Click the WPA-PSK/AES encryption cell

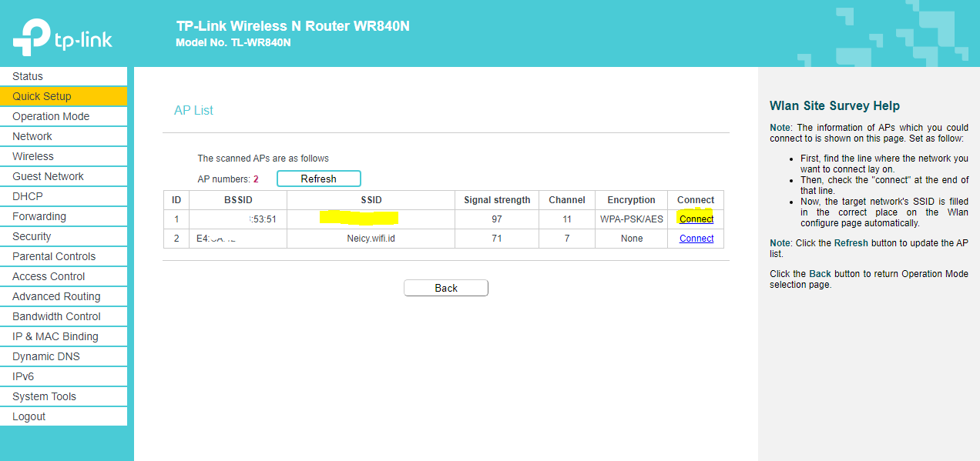[x=632, y=219]
